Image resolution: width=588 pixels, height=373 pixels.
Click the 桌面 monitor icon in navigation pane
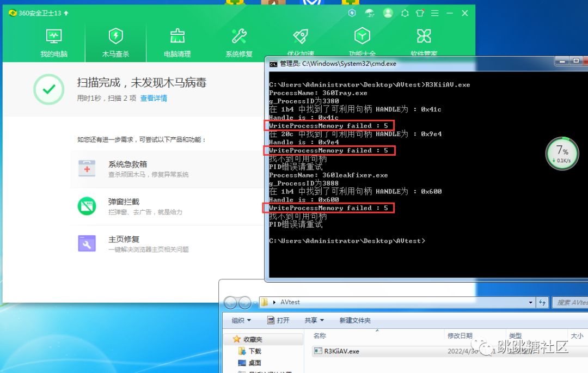[242, 363]
